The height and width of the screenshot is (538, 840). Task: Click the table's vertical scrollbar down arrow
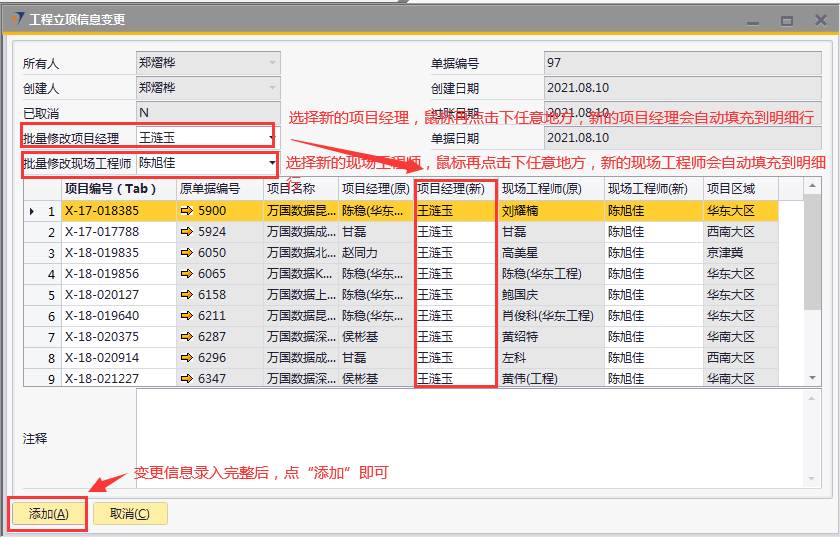tap(813, 376)
